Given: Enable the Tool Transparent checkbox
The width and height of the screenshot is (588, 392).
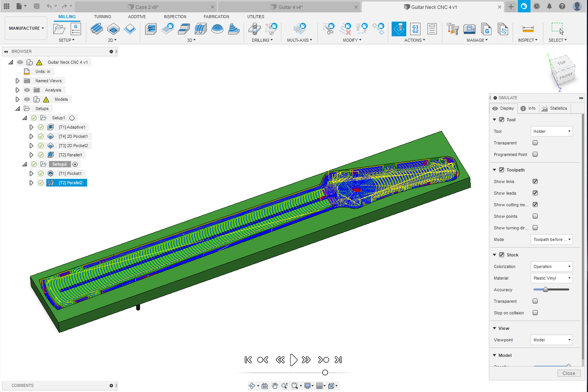Looking at the screenshot, I should (535, 143).
